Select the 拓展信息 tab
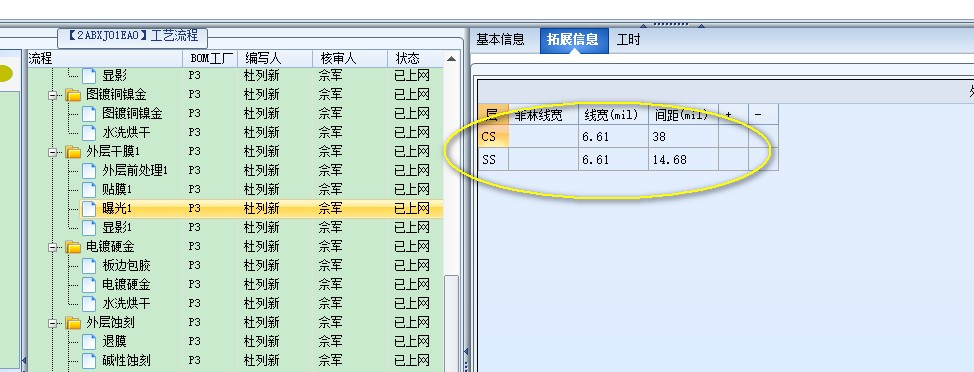The height and width of the screenshot is (372, 974). click(x=573, y=40)
